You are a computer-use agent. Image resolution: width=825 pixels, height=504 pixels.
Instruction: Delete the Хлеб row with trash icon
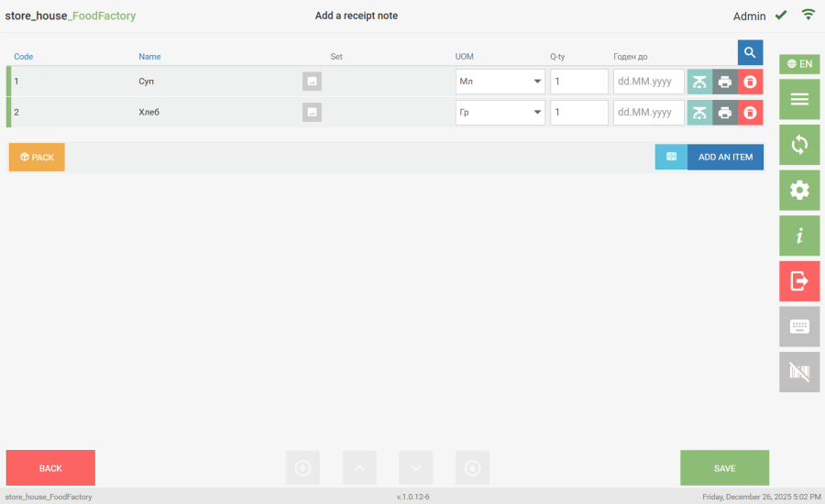coord(750,113)
